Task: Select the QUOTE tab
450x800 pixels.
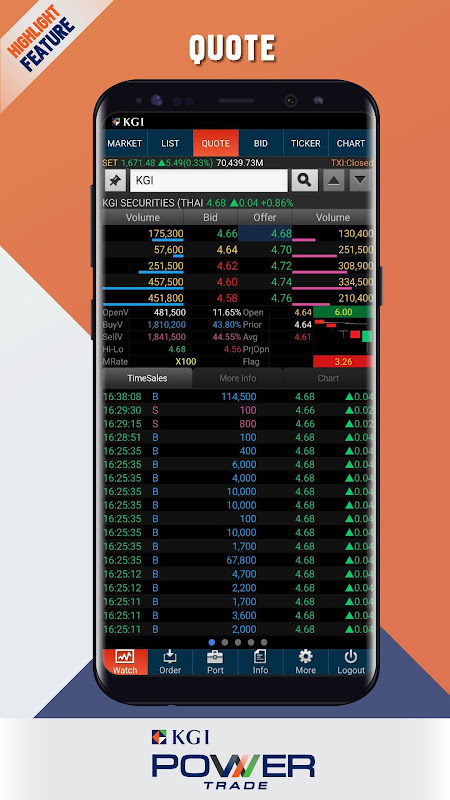Action: (215, 143)
